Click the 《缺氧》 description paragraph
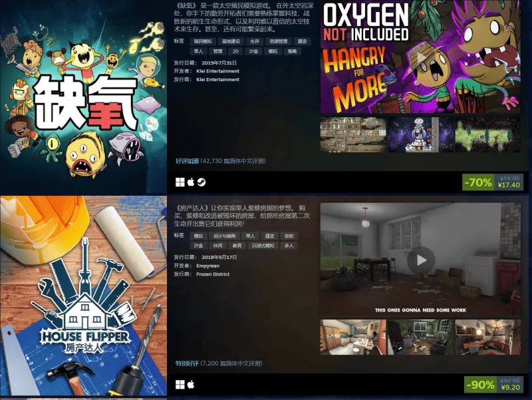 point(243,17)
